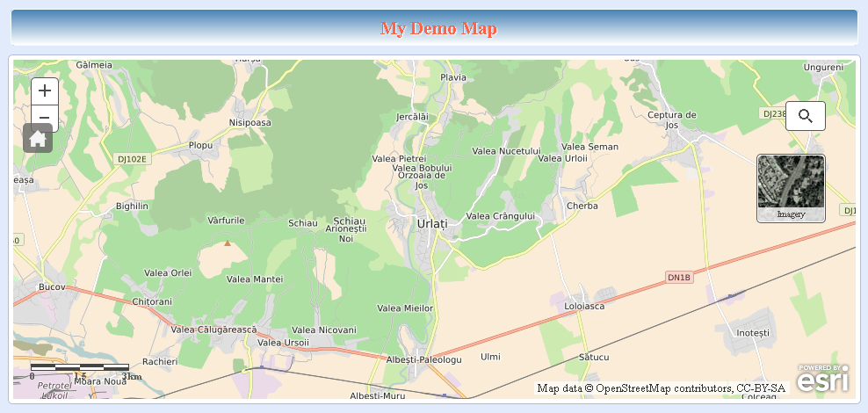
Task: Switch basemap using the Imagery thumbnail
Action: (791, 188)
